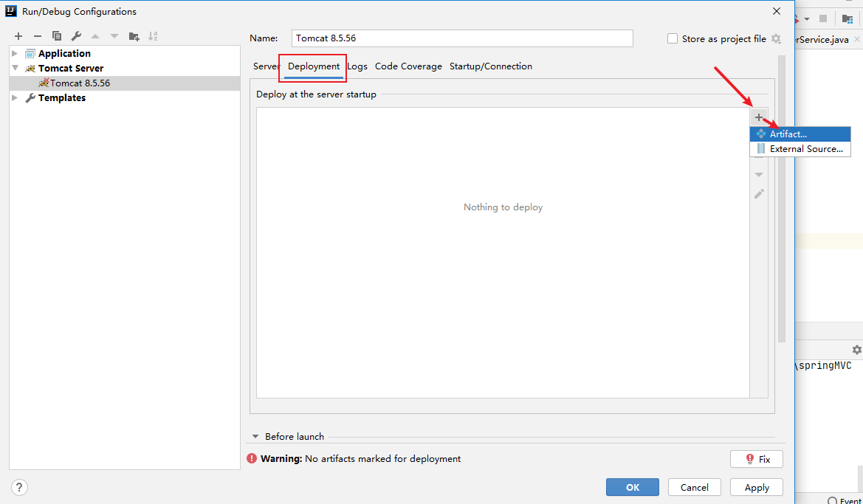Collapse the Tomcat Server node
Screen dimensions: 863x504
[15, 68]
